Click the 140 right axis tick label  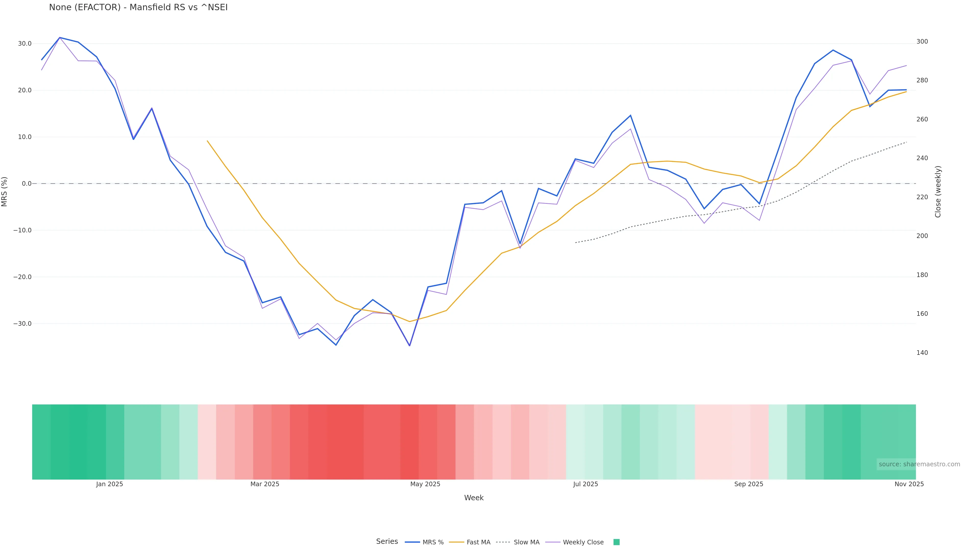tap(922, 353)
